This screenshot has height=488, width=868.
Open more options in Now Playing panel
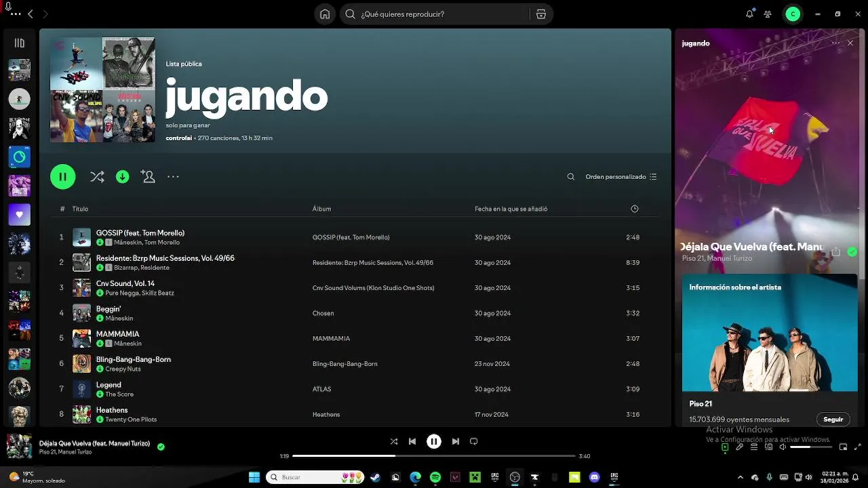tap(835, 43)
